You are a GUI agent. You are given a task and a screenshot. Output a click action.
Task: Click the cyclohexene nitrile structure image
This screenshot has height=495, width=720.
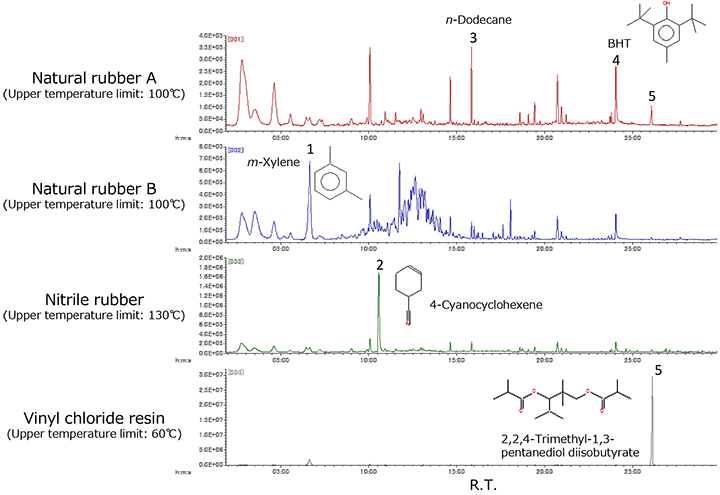pyautogui.click(x=408, y=294)
